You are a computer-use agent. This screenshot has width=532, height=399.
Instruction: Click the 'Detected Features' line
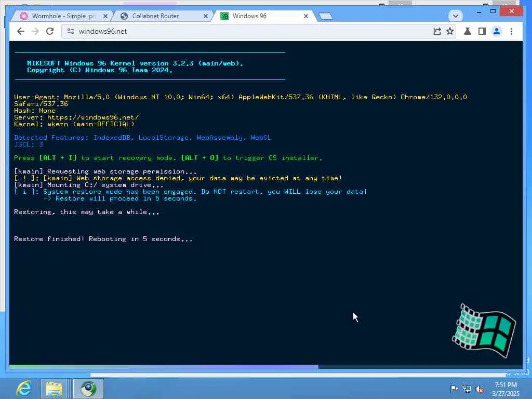pos(142,137)
